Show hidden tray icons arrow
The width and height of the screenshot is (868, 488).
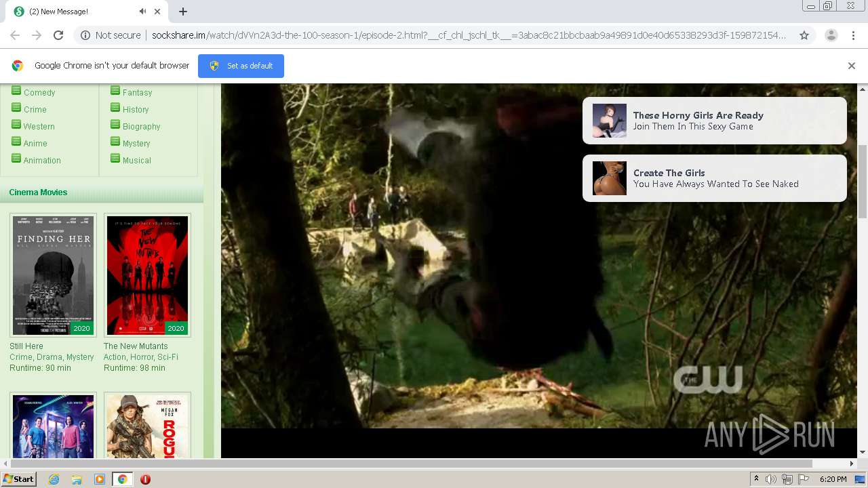[x=756, y=479]
